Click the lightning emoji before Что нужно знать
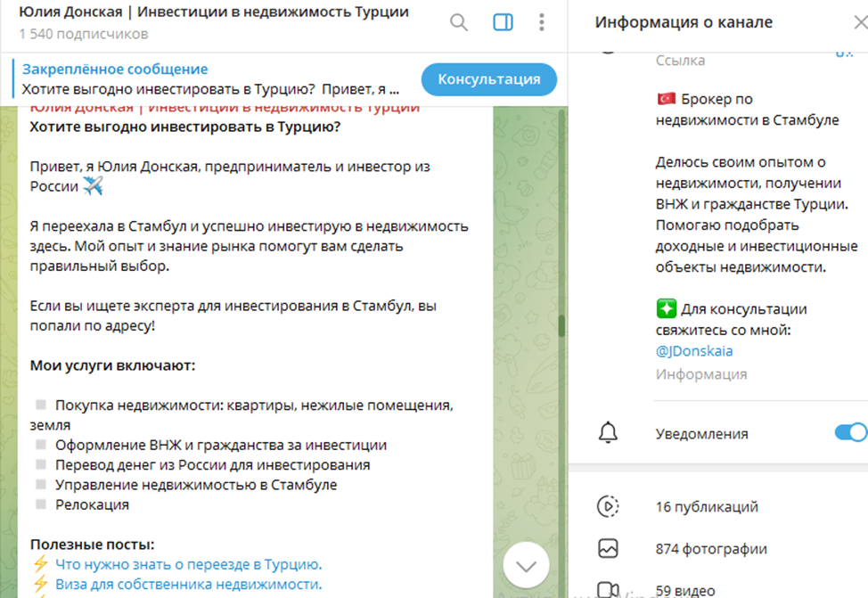This screenshot has width=868, height=598. (40, 563)
